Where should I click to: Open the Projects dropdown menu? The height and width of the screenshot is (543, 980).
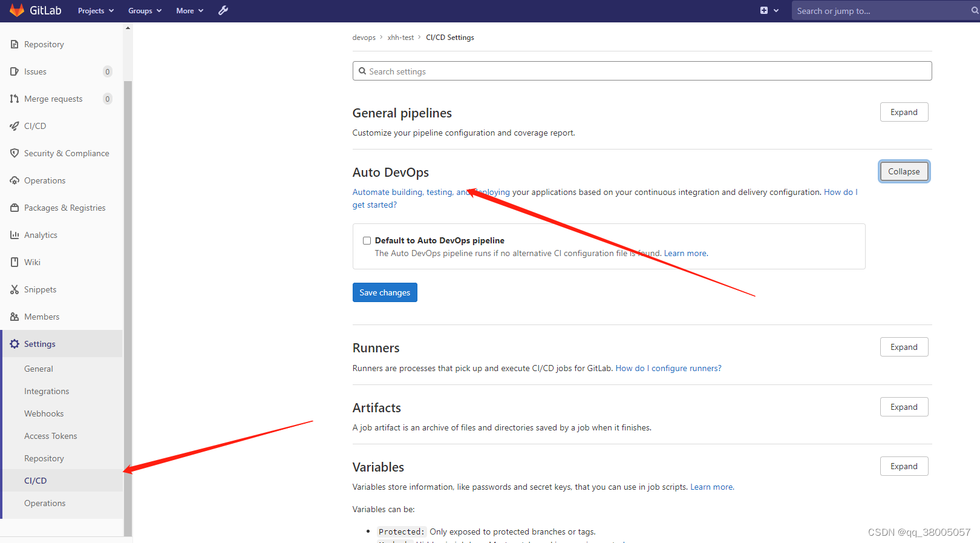tap(96, 11)
